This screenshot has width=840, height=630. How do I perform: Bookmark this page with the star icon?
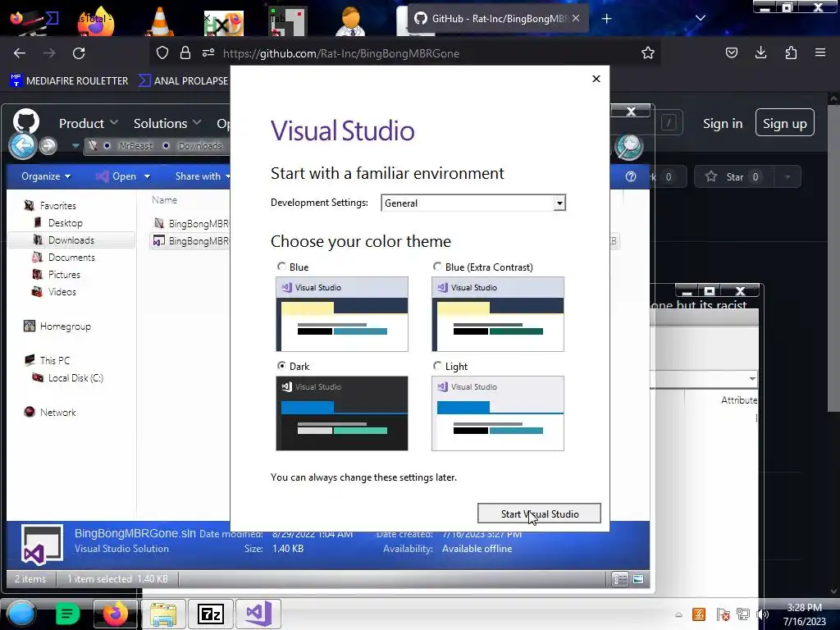click(648, 52)
